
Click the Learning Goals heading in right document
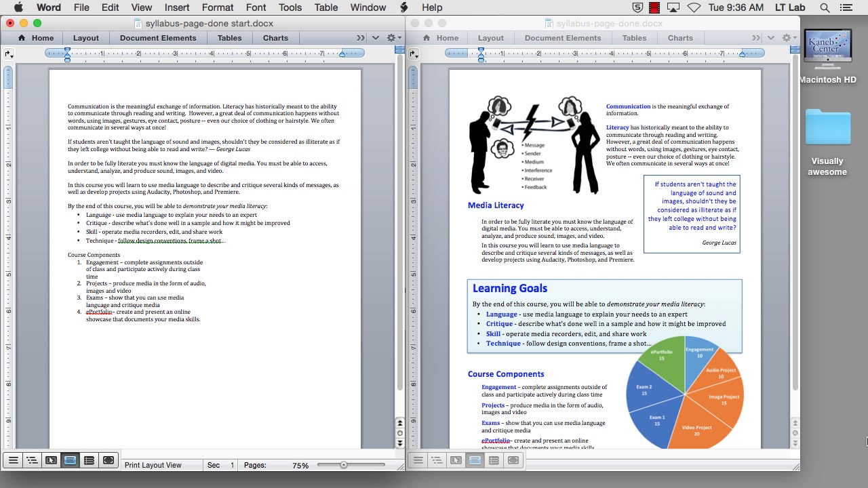(510, 288)
